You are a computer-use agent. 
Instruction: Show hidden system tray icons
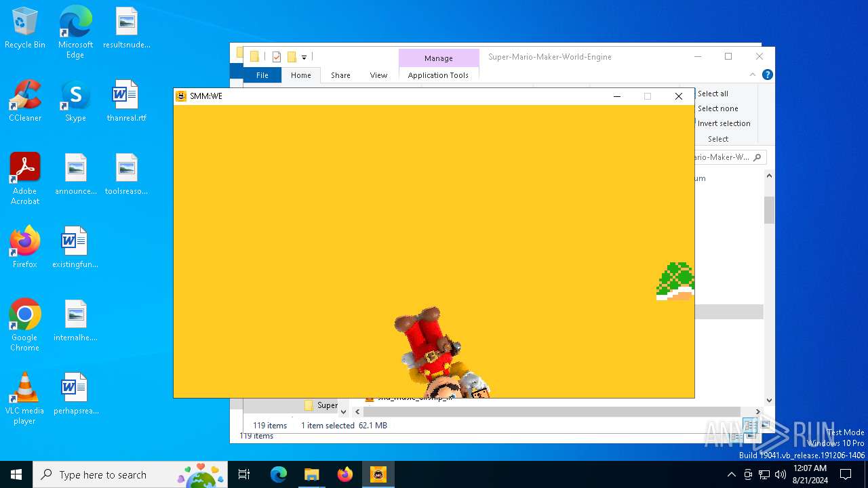(x=731, y=474)
